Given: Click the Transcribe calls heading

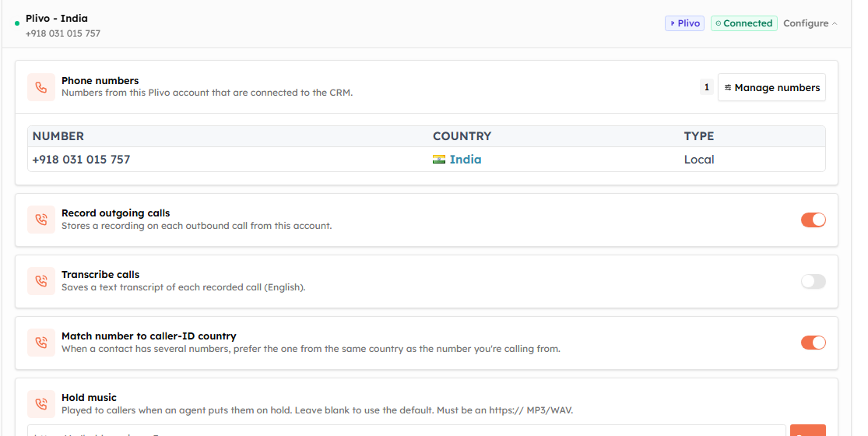Looking at the screenshot, I should pyautogui.click(x=100, y=274).
